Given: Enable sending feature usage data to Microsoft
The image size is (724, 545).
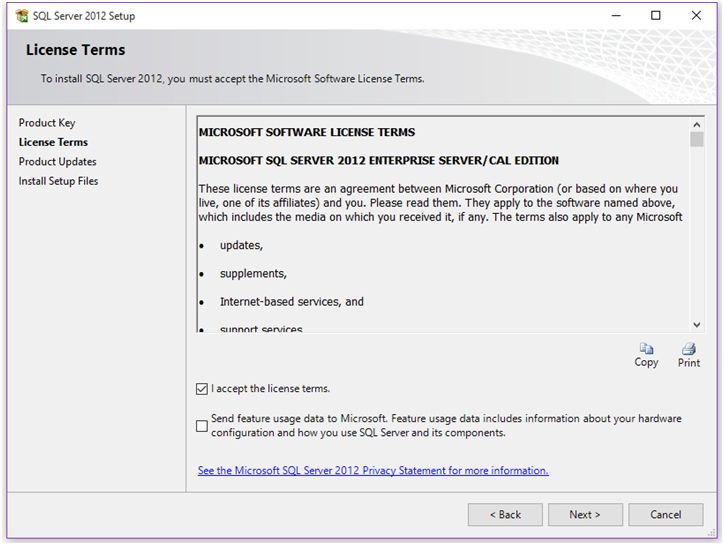Looking at the screenshot, I should [203, 426].
